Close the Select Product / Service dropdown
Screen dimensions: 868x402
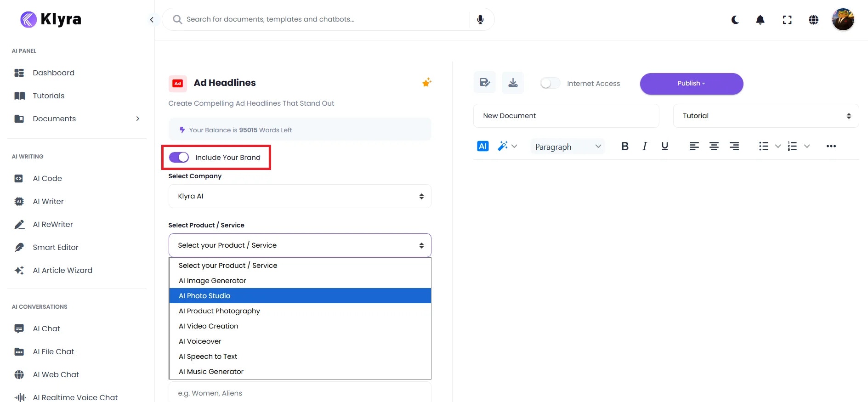300,245
